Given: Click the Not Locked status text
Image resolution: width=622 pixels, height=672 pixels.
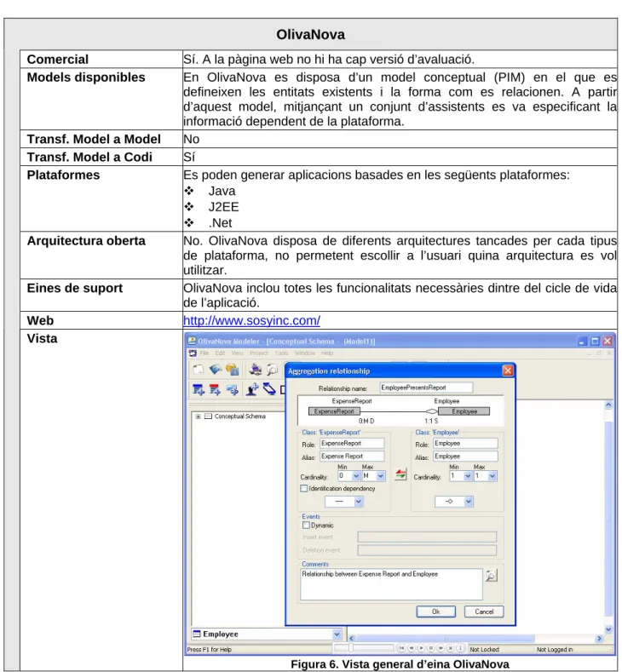Looking at the screenshot, I should (x=484, y=649).
